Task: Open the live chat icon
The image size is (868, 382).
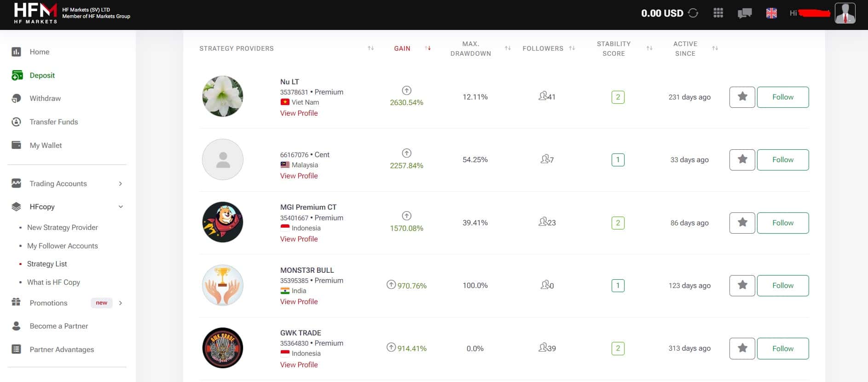Action: pos(745,13)
